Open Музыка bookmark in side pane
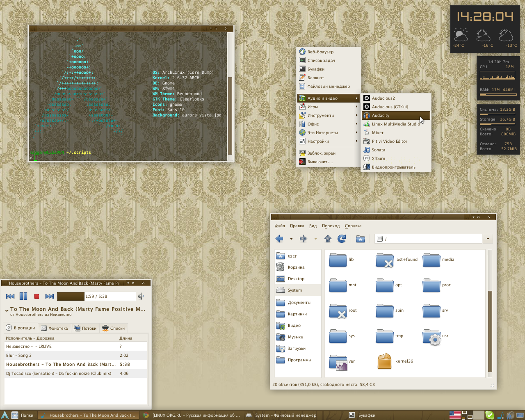 click(297, 337)
